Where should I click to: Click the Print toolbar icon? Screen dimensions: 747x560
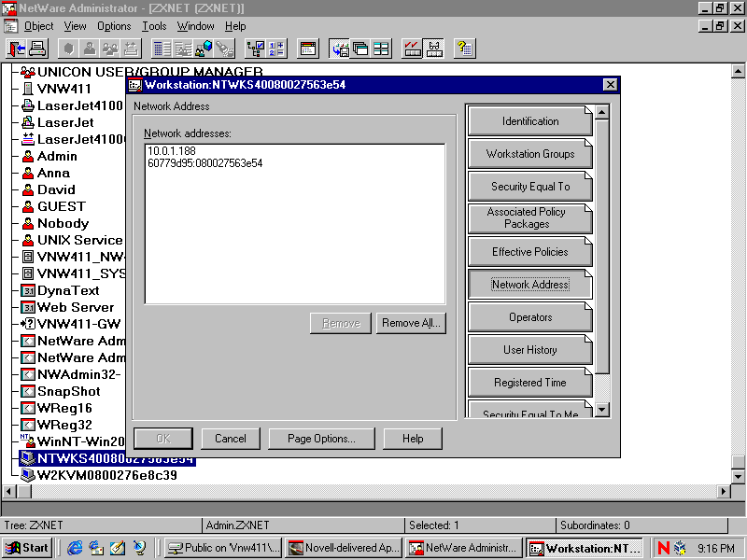click(37, 49)
